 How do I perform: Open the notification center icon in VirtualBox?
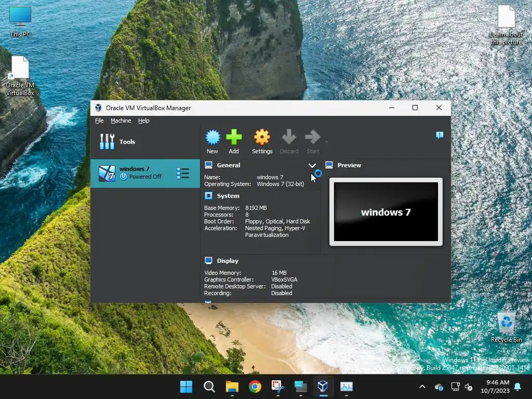(x=440, y=136)
